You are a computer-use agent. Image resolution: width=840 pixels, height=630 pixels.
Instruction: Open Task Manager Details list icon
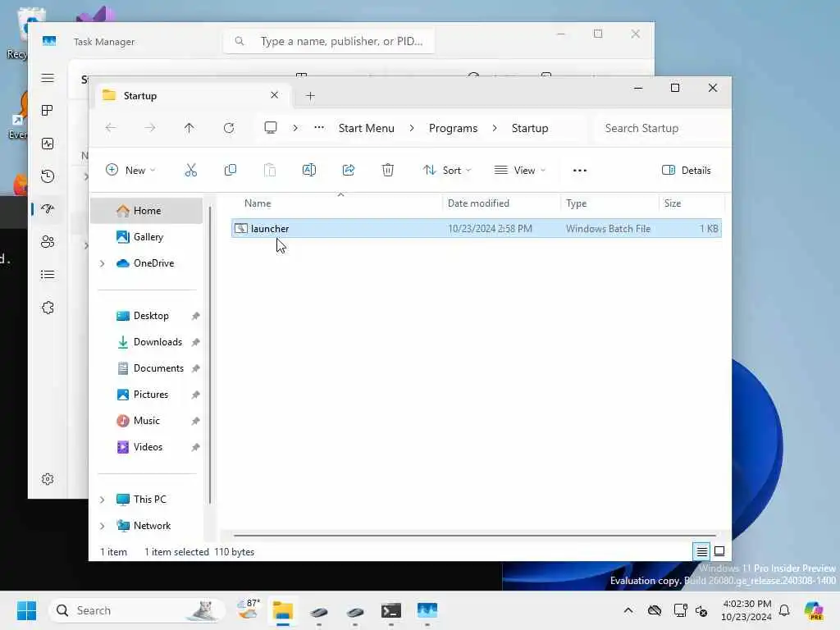48,275
